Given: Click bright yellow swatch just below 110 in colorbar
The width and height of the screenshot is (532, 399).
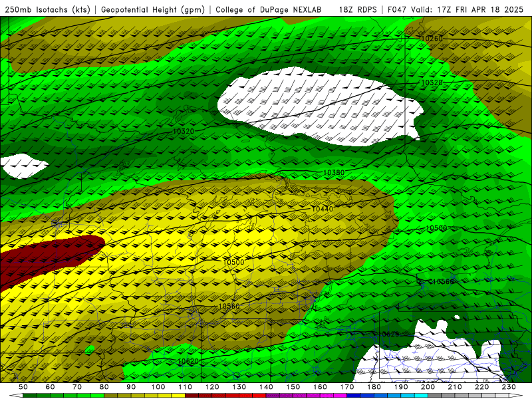Looking at the screenshot, I should 178,396.
